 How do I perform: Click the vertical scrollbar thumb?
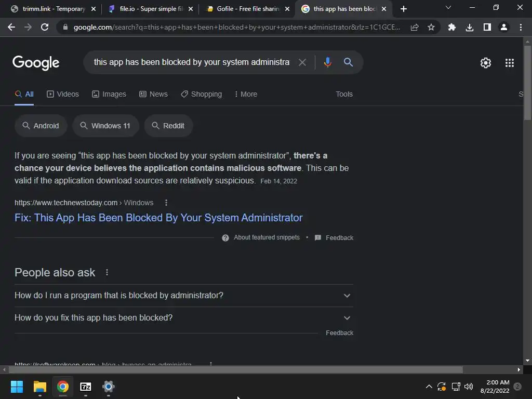[527, 83]
